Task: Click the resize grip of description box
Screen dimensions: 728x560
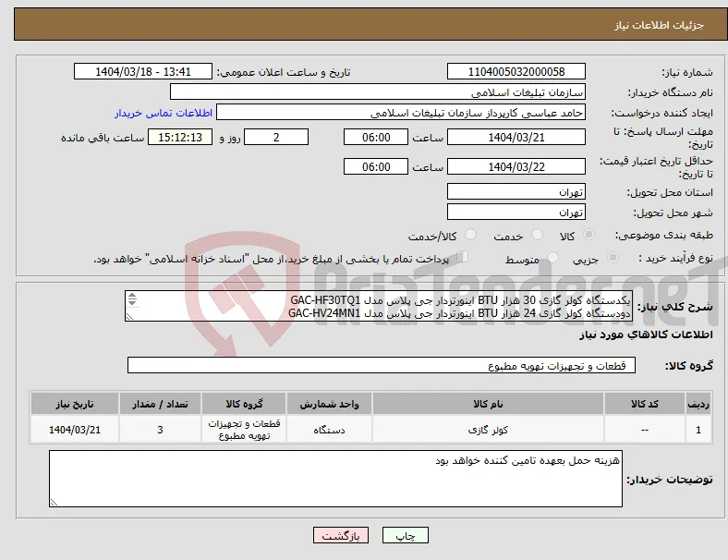Action: pos(129,317)
